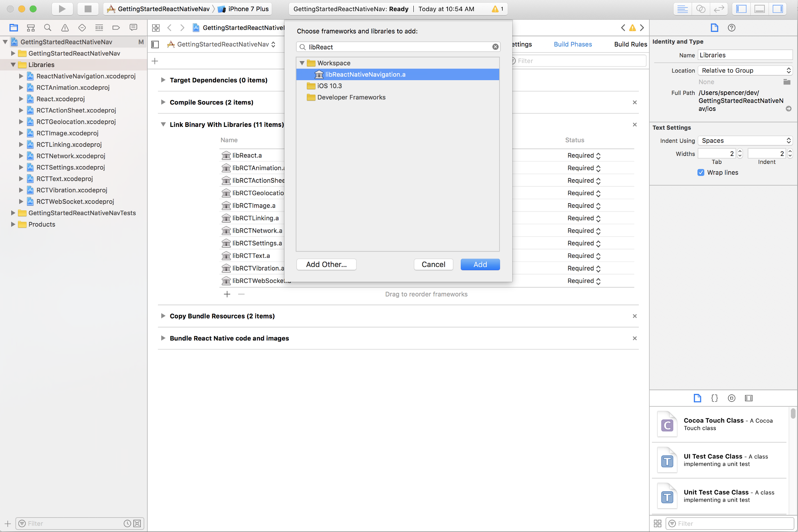Open the Breakpoint navigator icon
Viewport: 798px width, 532px height.
coord(116,28)
